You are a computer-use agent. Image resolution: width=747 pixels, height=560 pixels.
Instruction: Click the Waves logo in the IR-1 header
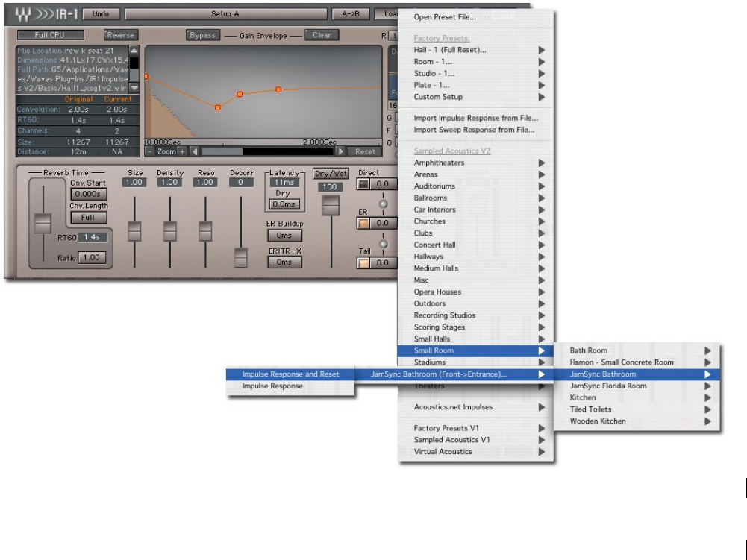[x=22, y=14]
